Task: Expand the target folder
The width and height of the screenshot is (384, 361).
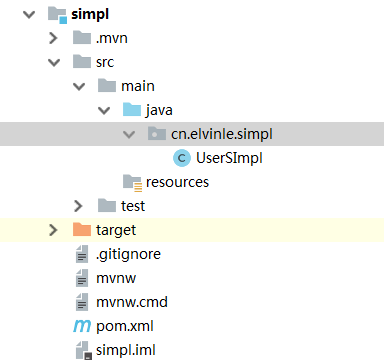Action: click(53, 230)
